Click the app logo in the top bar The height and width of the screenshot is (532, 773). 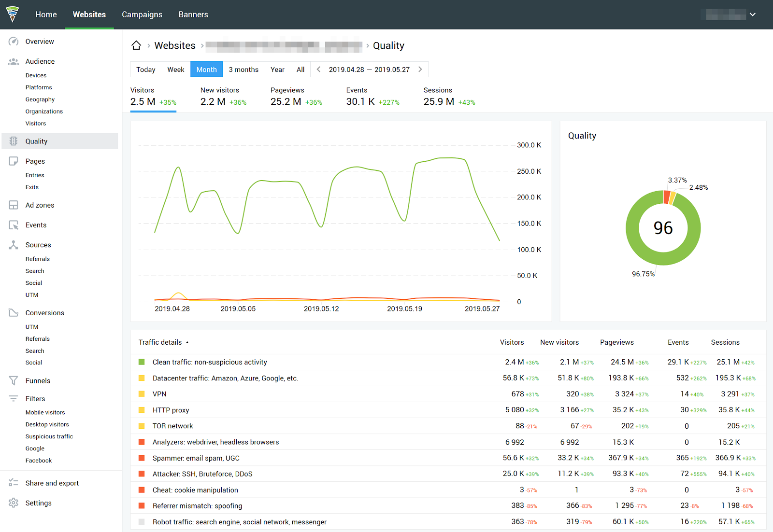pos(13,14)
